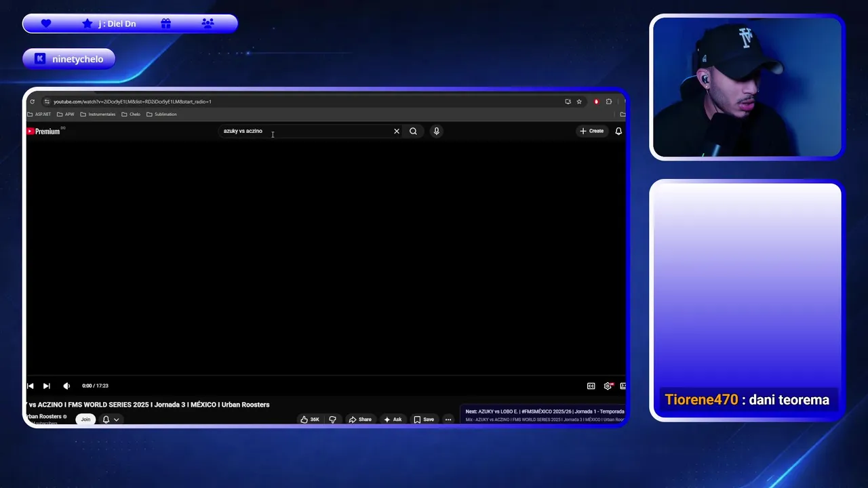The image size is (868, 488).
Task: Open the red extension icon in the toolbar
Action: click(596, 102)
